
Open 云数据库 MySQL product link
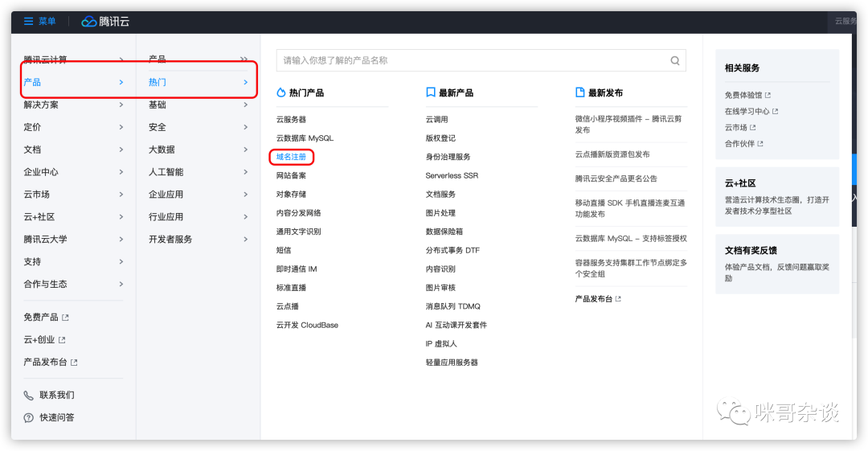pos(305,138)
